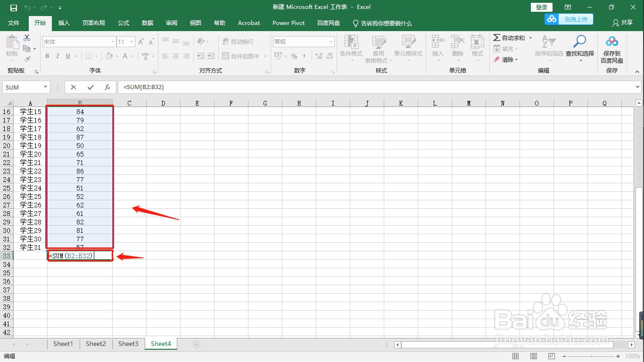Add a new sheet with the plus icon
Viewport: 644px width, 362px height.
point(197,345)
